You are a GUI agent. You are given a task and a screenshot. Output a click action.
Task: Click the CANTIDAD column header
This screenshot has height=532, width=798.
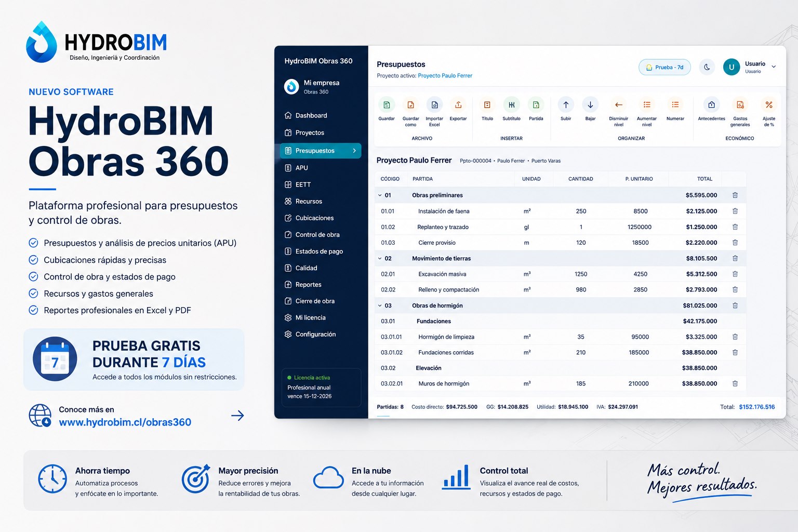tap(580, 179)
